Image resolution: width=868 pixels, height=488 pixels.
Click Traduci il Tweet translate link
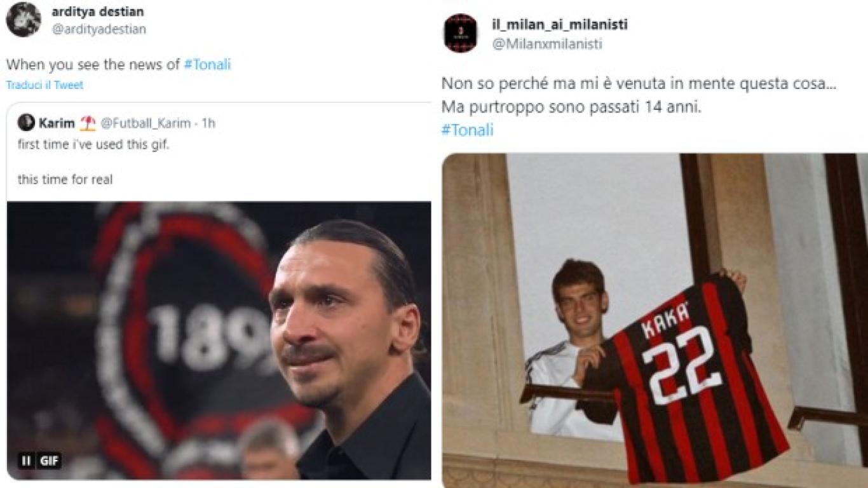pos(44,85)
